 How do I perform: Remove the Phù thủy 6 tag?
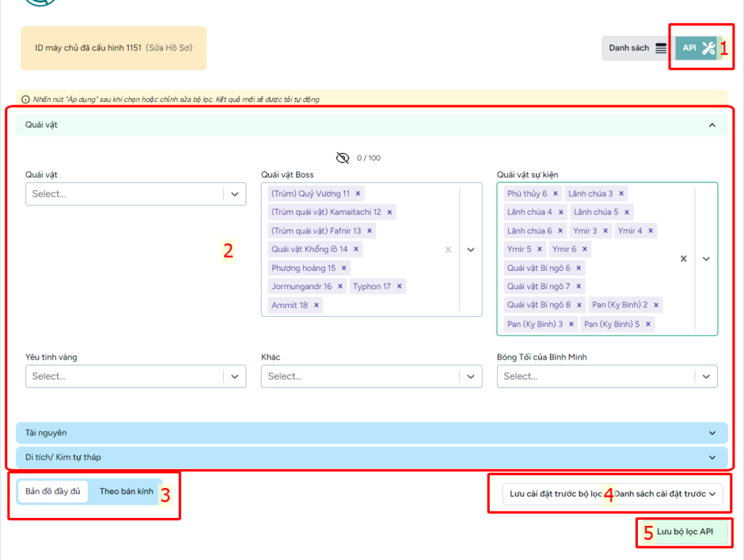click(x=556, y=194)
